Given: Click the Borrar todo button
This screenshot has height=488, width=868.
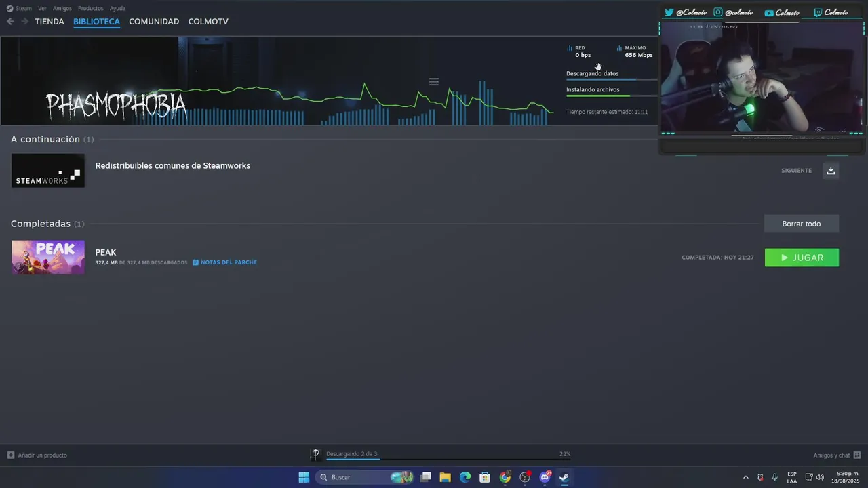Looking at the screenshot, I should click(x=802, y=224).
